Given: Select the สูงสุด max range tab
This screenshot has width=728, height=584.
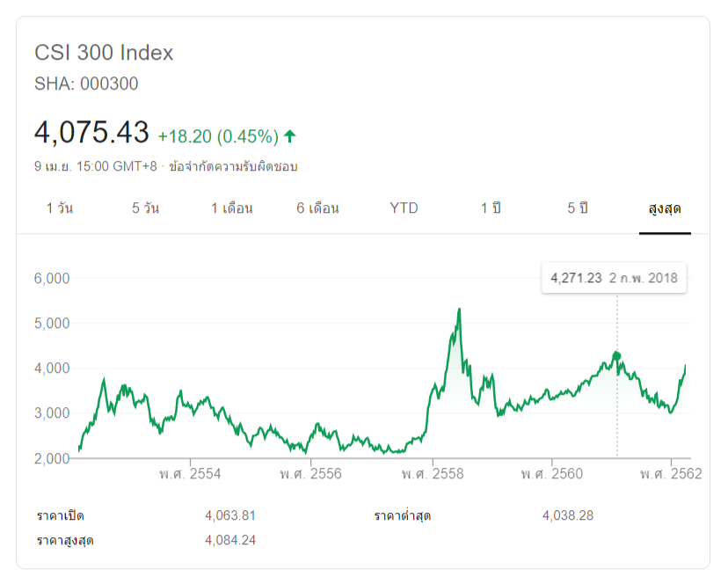Looking at the screenshot, I should coord(665,209).
